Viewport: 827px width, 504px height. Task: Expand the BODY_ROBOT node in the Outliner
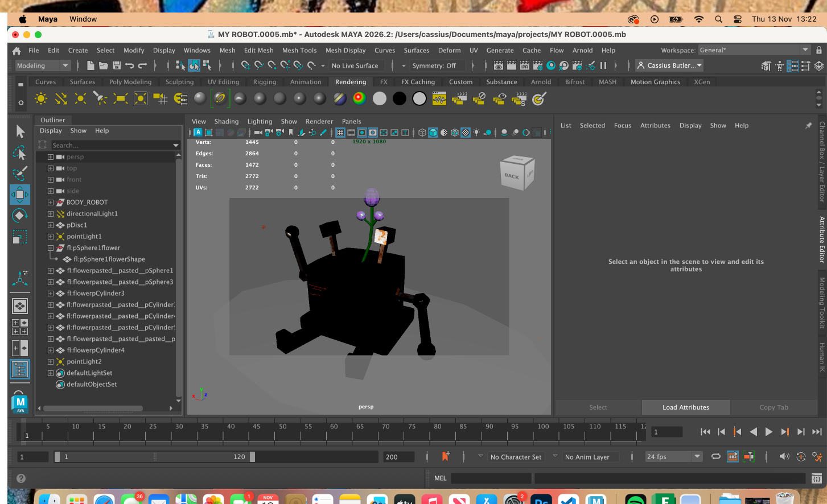[51, 203]
